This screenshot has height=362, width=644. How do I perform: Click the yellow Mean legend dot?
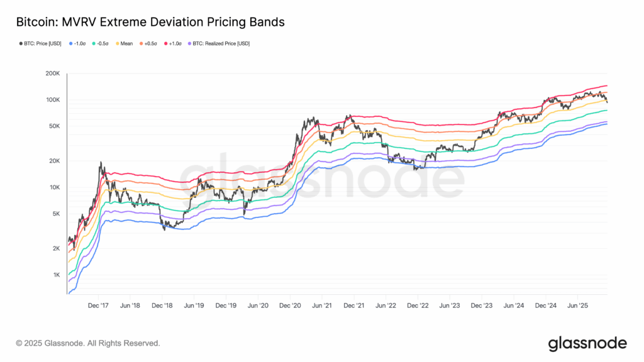tap(119, 43)
